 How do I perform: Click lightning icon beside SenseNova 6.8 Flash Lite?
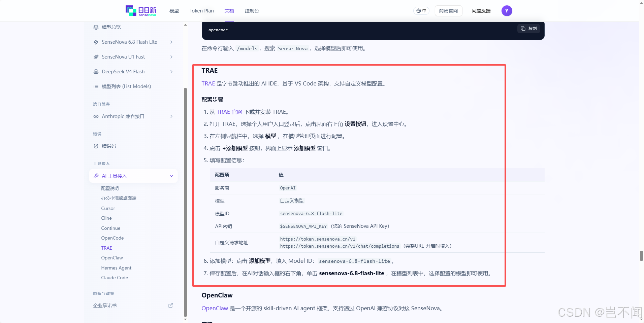pos(96,42)
